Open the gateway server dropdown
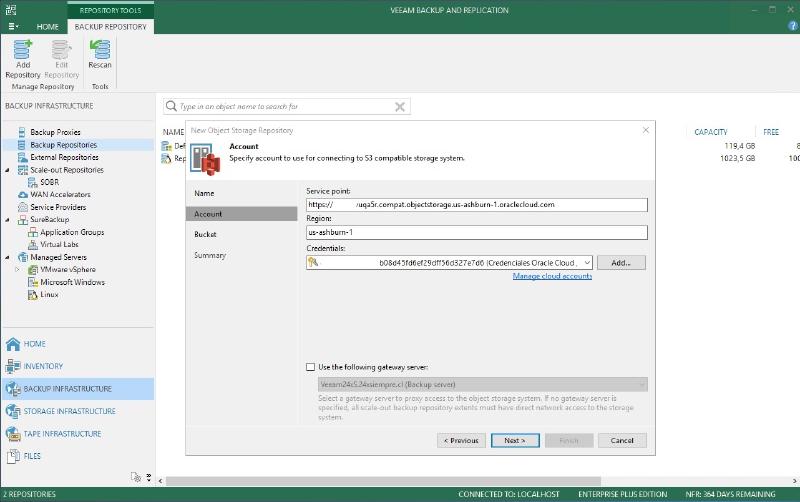 [x=642, y=384]
